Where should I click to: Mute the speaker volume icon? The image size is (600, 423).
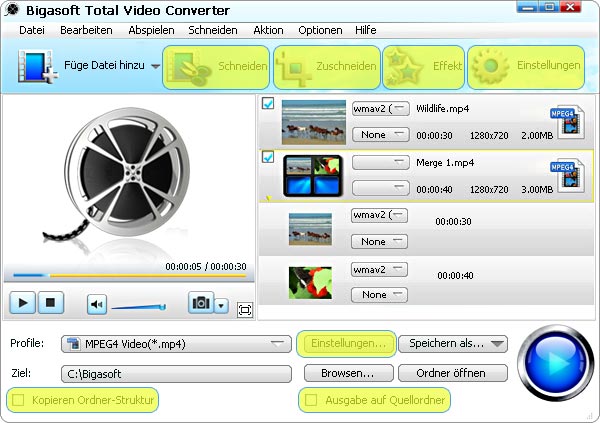(x=97, y=305)
